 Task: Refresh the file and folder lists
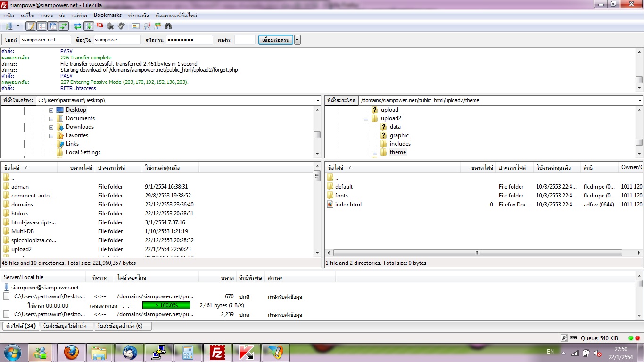78,26
